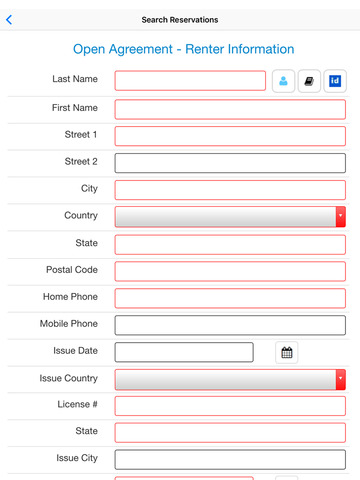Select the First Name input

230,109
